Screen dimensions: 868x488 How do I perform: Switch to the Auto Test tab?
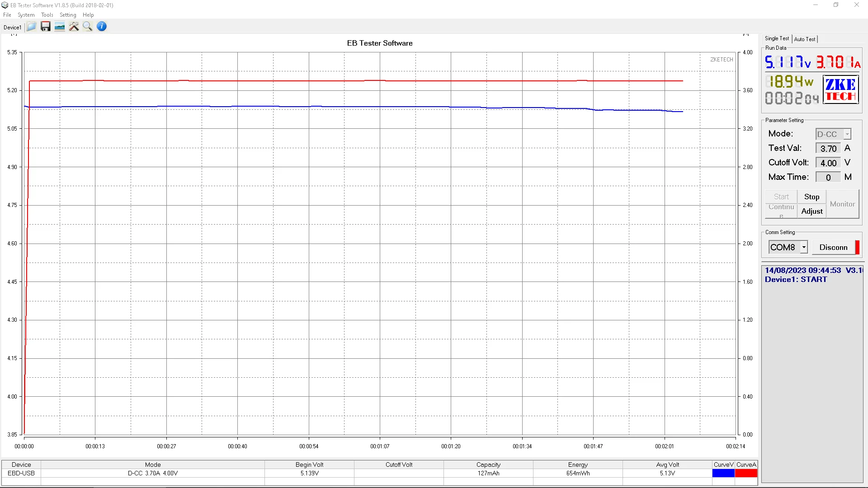point(805,39)
